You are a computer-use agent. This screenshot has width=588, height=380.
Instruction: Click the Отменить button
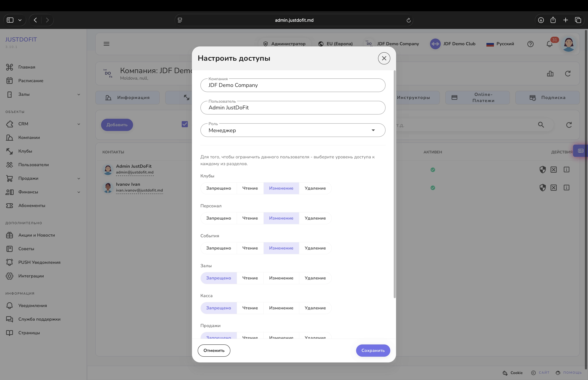[214, 350]
